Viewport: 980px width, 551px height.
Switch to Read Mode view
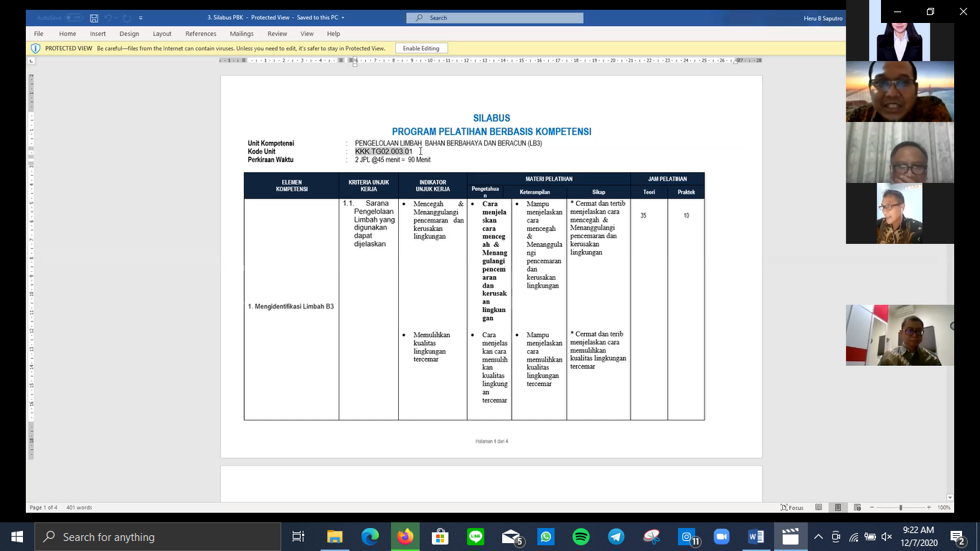[x=819, y=507]
